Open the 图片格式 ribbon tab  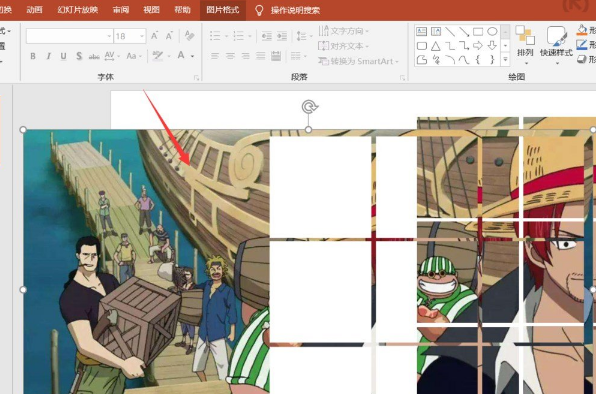click(x=223, y=10)
